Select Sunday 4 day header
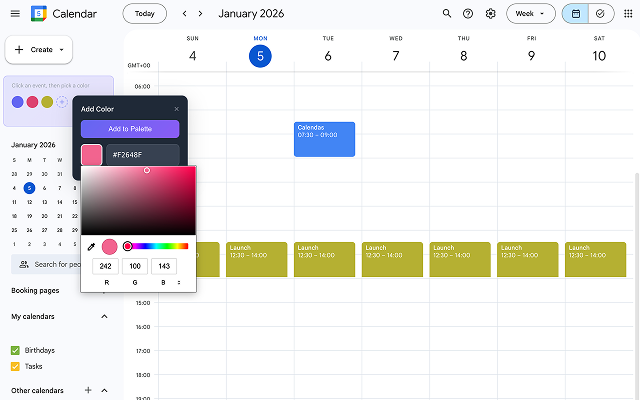Screen dimensions: 640x400 [x=193, y=56]
